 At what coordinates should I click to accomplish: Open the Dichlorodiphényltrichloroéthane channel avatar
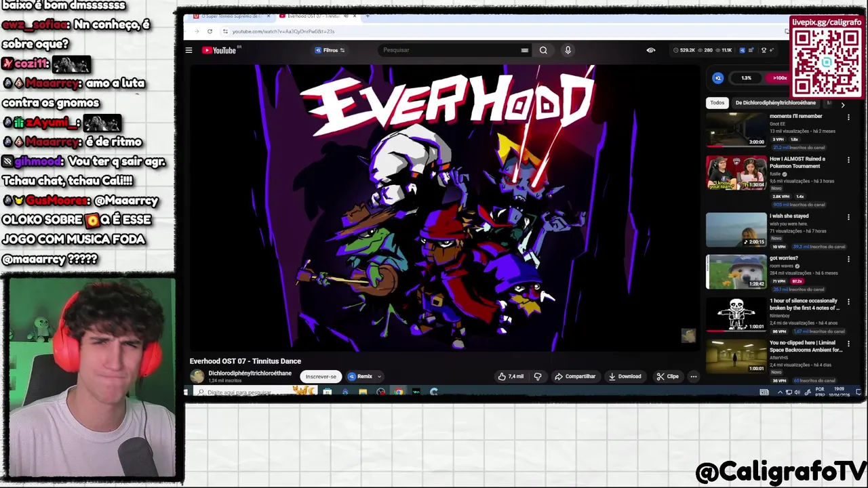click(x=197, y=376)
